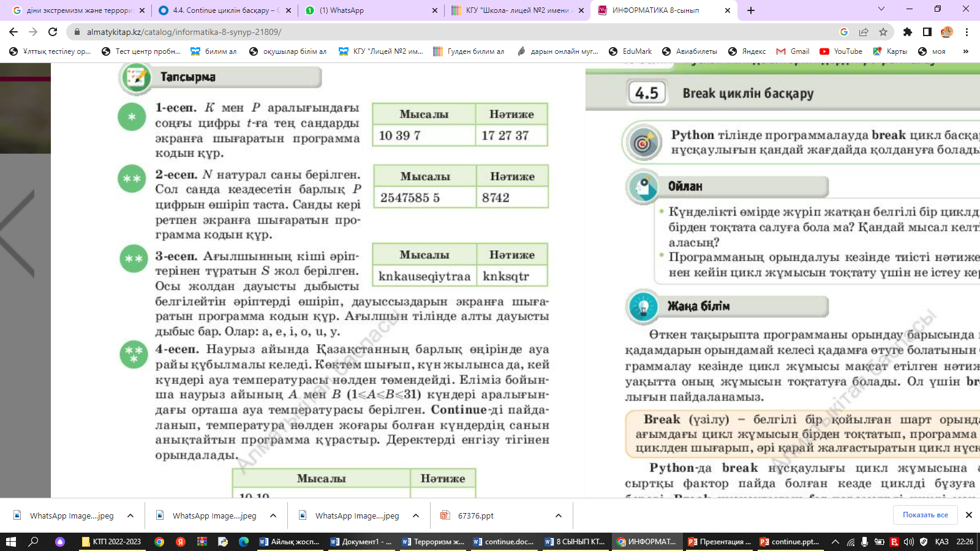The height and width of the screenshot is (551, 980).
Task: Close the WhatsApp tab
Action: (435, 10)
